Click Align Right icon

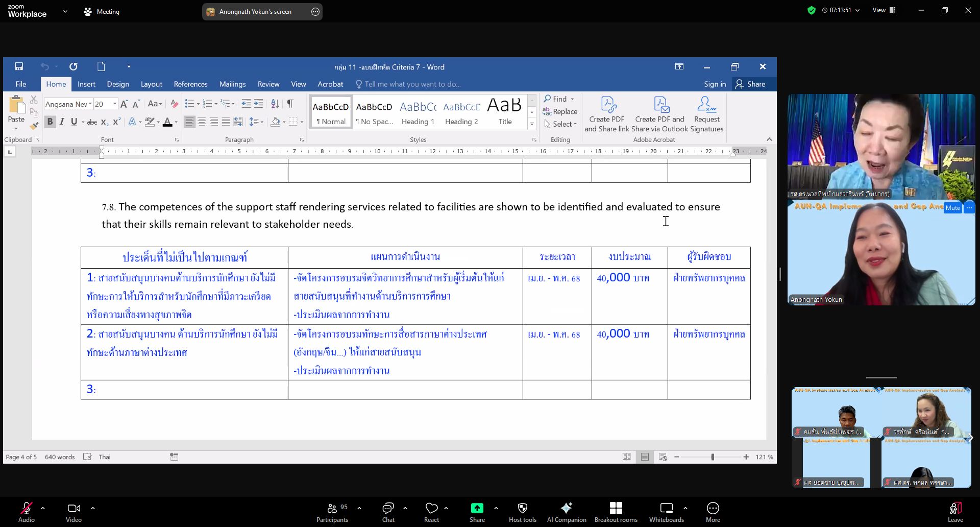214,122
